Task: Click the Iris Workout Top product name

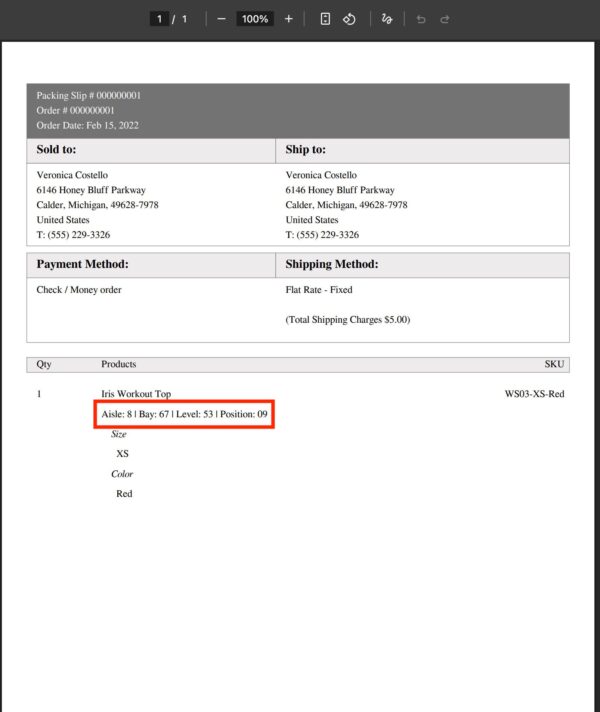Action: pyautogui.click(x=136, y=394)
